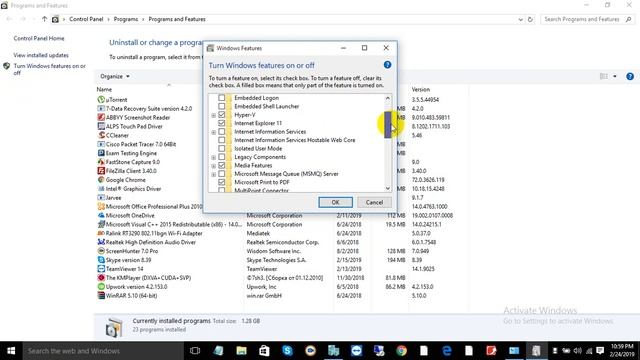Image resolution: width=640 pixels, height=360 pixels.
Task: Expand Internet Information Services node
Action: pos(213,132)
